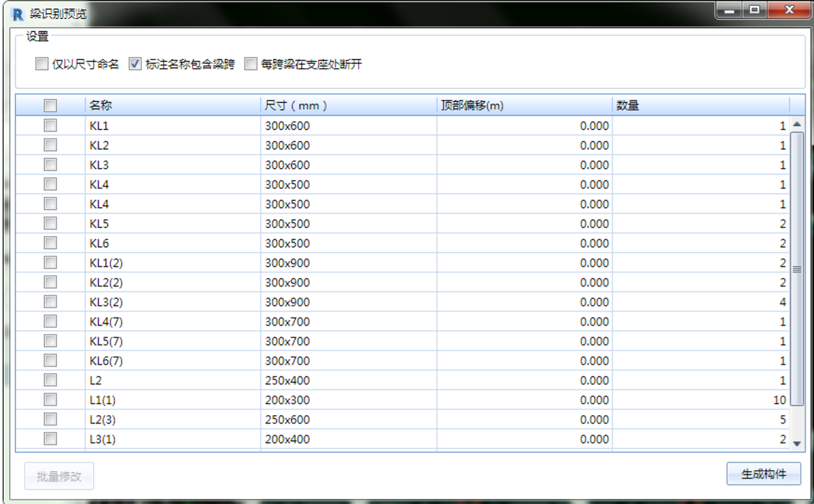This screenshot has width=814, height=504.
Task: Click the 生成构件 button
Action: click(x=764, y=474)
